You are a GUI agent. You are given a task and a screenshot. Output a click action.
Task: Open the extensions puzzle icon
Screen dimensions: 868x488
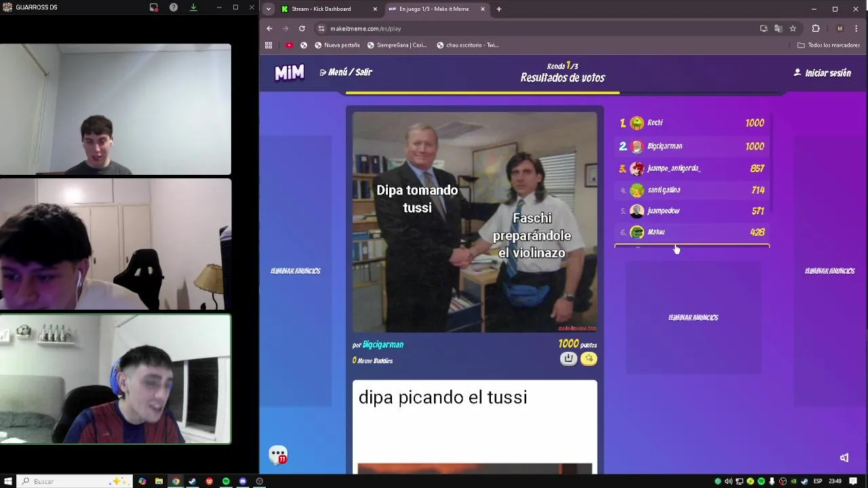[816, 28]
